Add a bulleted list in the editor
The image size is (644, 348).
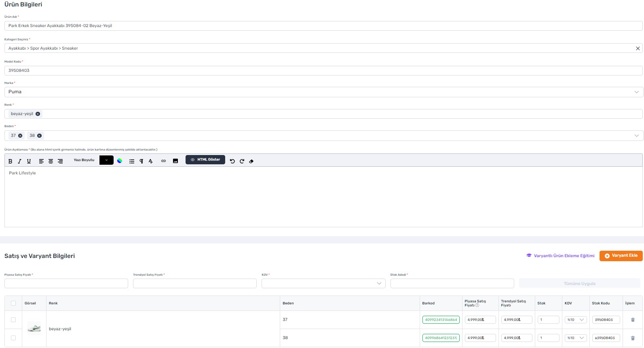click(132, 161)
